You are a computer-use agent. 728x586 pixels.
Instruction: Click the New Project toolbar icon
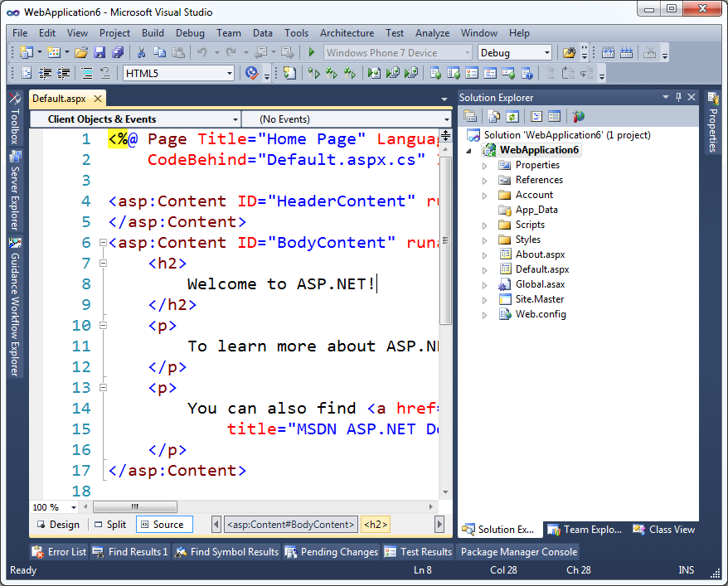coord(26,52)
